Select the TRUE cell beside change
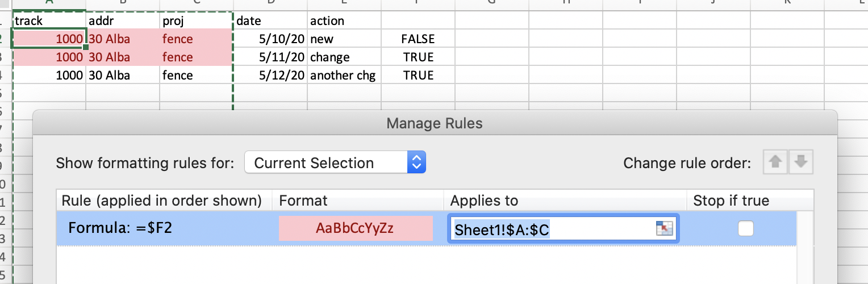The height and width of the screenshot is (284, 868). pos(418,57)
